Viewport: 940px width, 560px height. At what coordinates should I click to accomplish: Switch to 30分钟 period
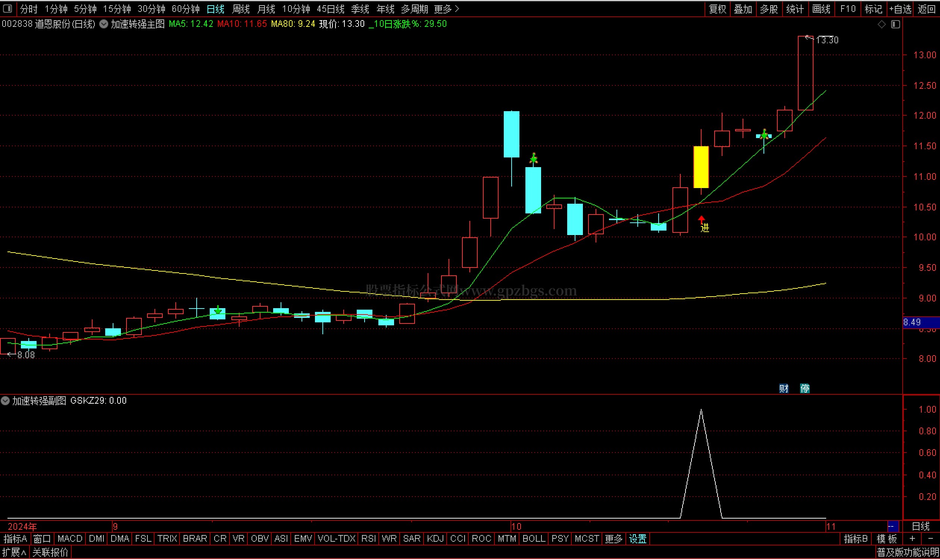[151, 9]
